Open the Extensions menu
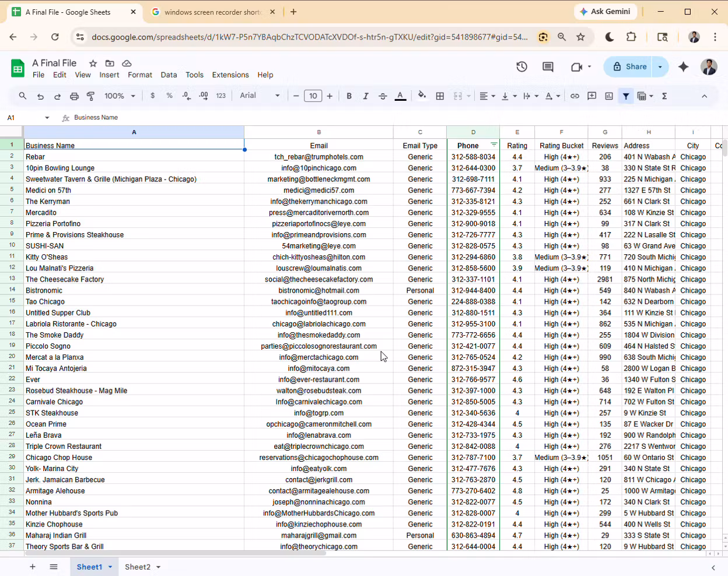Image resolution: width=728 pixels, height=576 pixels. (230, 75)
